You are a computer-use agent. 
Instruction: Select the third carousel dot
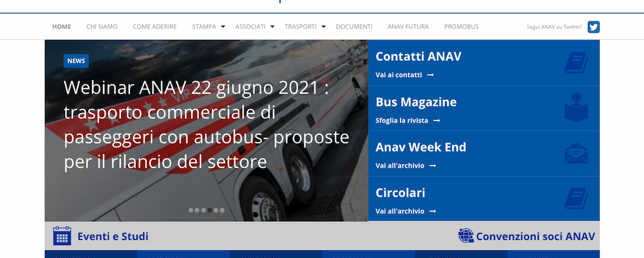[x=204, y=210]
